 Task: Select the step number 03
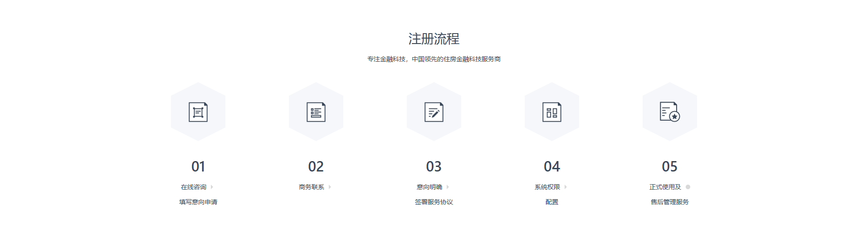click(x=434, y=167)
